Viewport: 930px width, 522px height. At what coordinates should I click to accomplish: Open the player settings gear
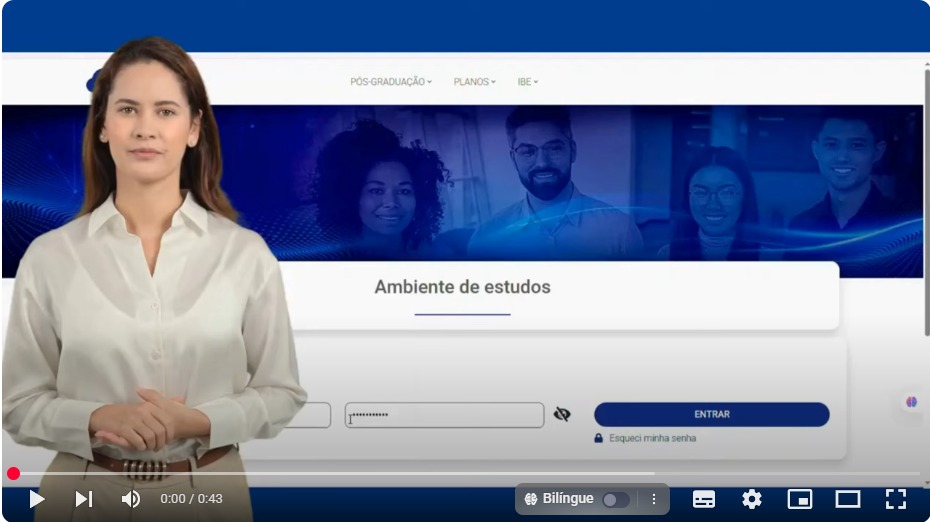pyautogui.click(x=751, y=499)
